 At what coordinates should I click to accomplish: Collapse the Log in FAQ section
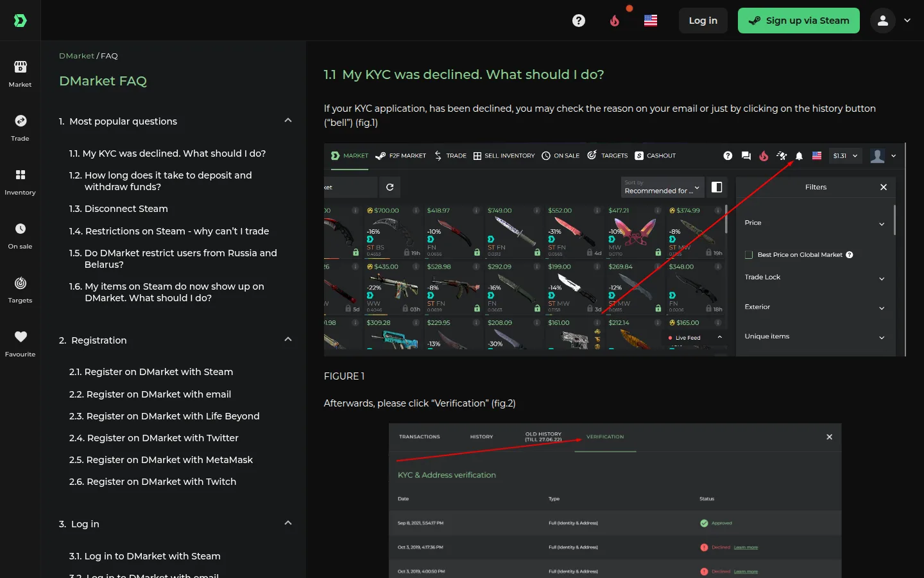click(x=288, y=523)
